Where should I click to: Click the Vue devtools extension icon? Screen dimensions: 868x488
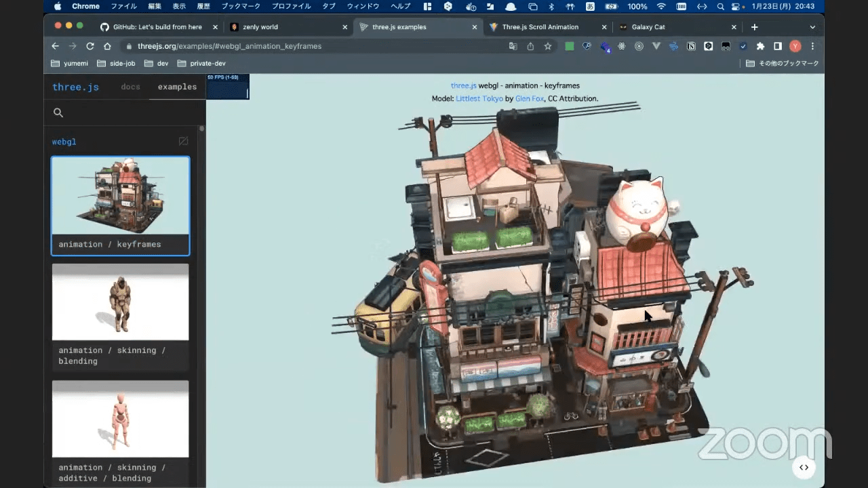tap(656, 46)
